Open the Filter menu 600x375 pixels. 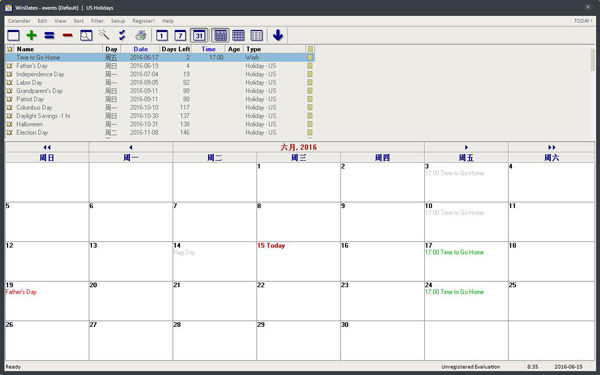[97, 21]
